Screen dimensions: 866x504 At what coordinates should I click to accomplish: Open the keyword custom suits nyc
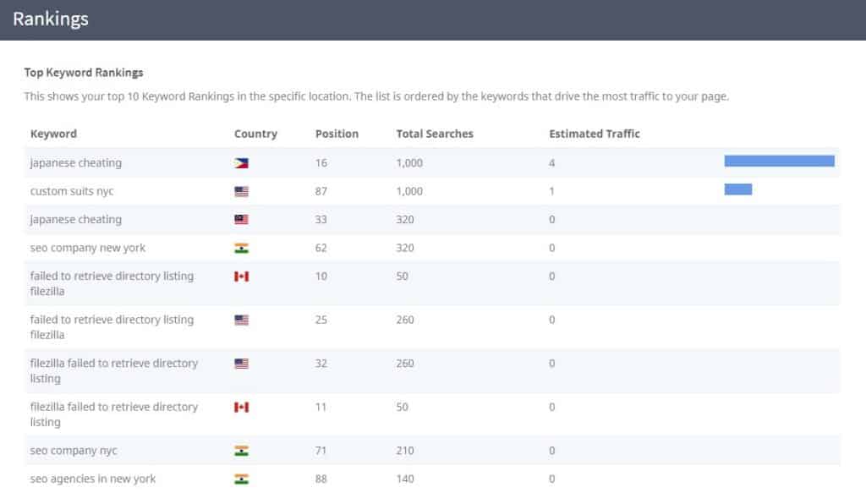72,190
